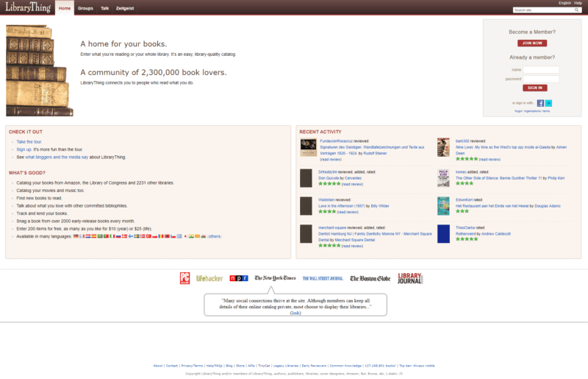Open the 'Take the tour' link
The image size is (588, 379).
click(29, 142)
